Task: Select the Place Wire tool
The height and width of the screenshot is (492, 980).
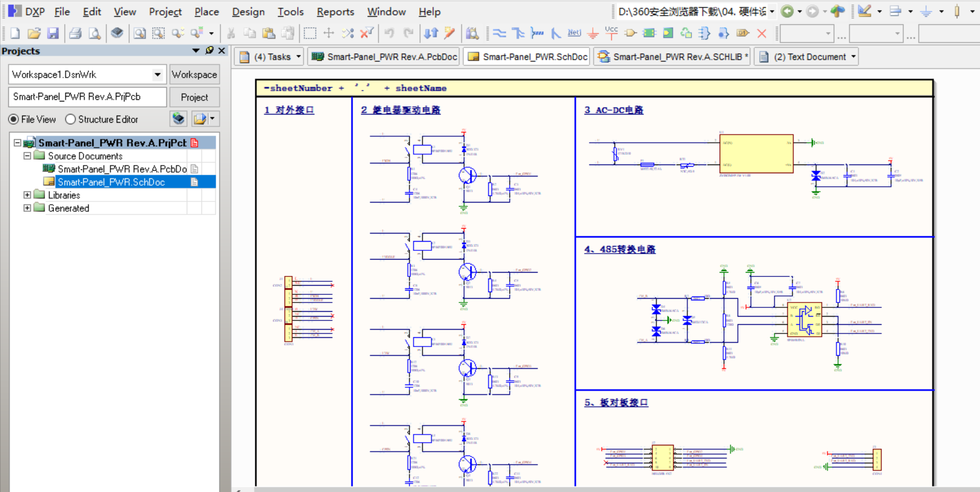Action: coord(500,34)
